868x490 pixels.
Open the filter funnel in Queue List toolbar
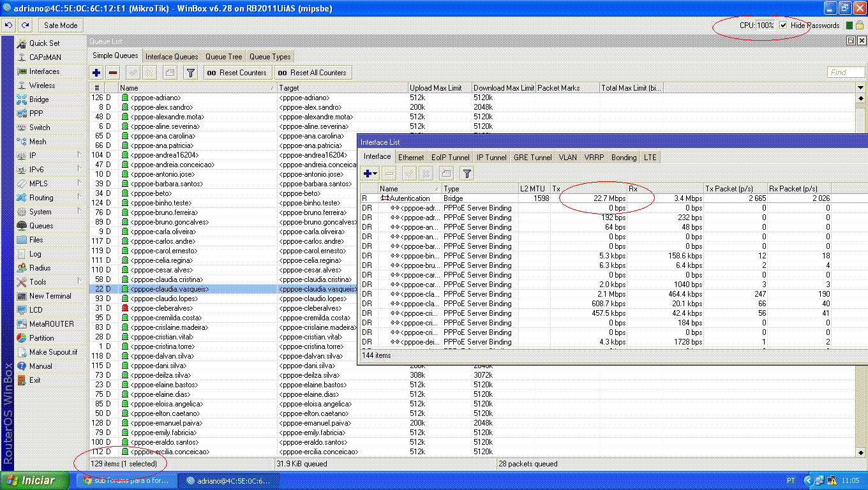click(190, 73)
